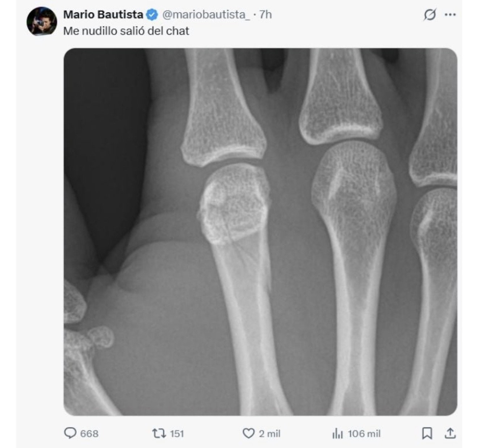The image size is (478, 448).
Task: Click the 106 mil views count
Action: click(x=364, y=434)
